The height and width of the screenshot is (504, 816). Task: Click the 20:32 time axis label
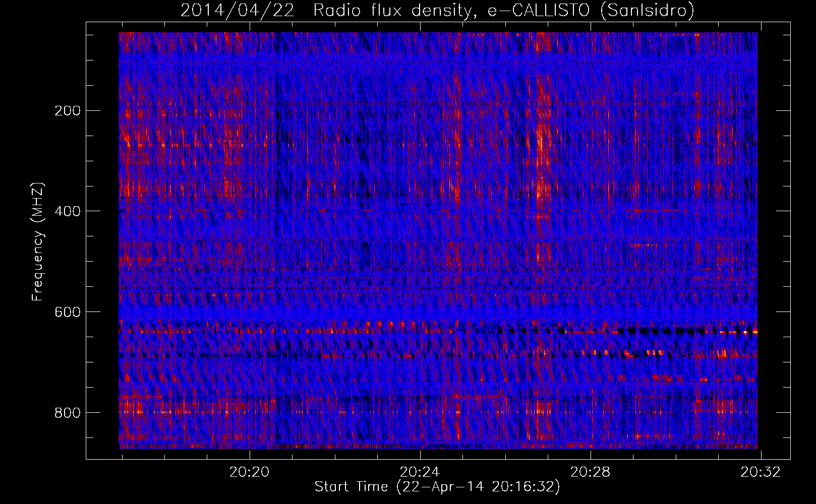pyautogui.click(x=761, y=472)
